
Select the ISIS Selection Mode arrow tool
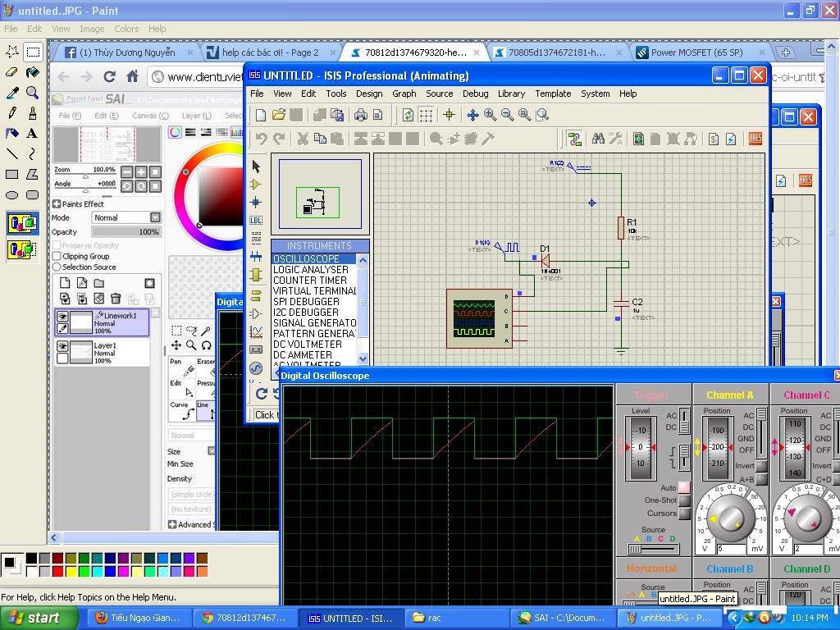(256, 167)
